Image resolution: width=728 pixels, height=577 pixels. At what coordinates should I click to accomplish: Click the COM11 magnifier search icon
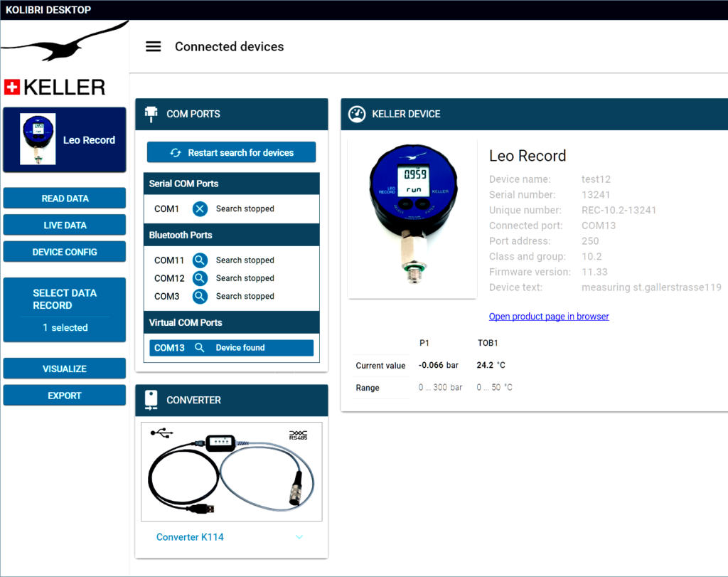200,260
